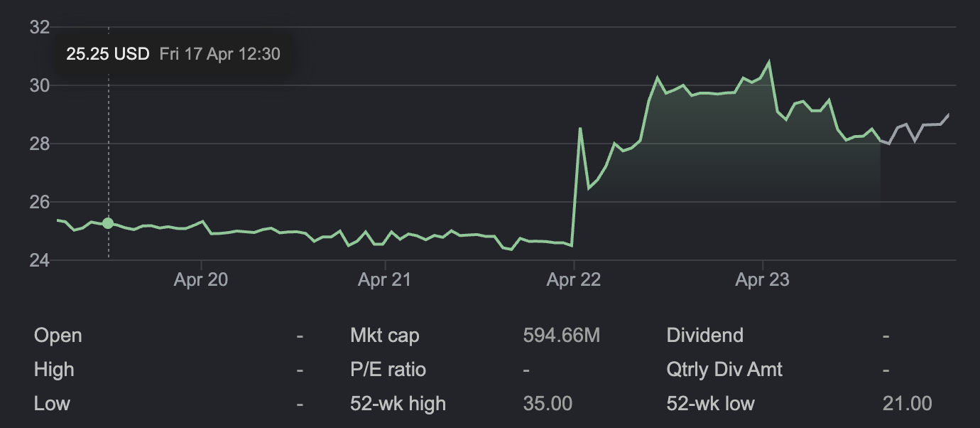Image resolution: width=980 pixels, height=428 pixels.
Task: Click the Mkt cap label
Action: point(384,336)
